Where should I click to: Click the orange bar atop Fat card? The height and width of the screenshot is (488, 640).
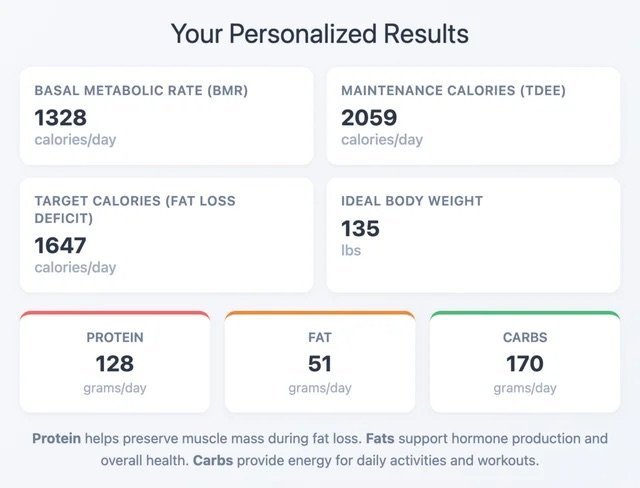point(320,313)
